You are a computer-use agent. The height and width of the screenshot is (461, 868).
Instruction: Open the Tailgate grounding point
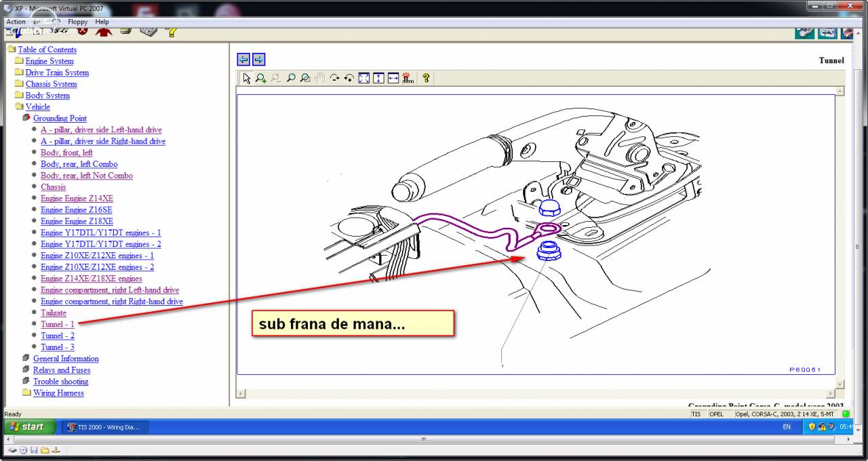(54, 313)
